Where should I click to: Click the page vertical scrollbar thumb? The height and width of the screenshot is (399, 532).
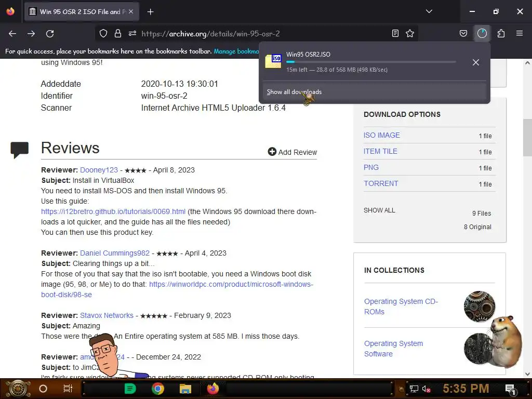point(527,137)
